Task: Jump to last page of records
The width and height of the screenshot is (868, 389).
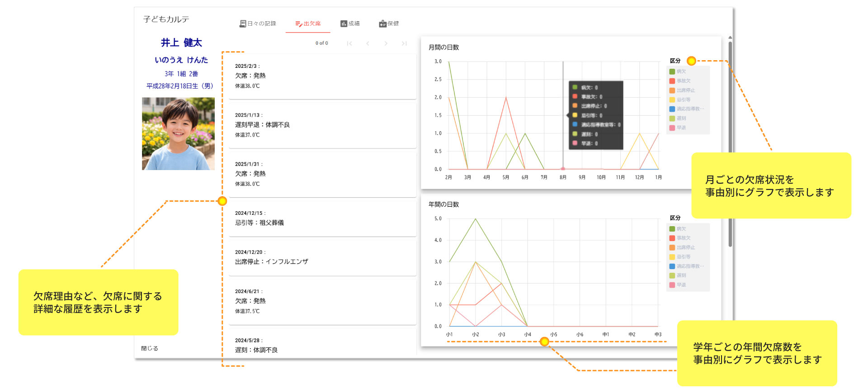Action: (404, 43)
